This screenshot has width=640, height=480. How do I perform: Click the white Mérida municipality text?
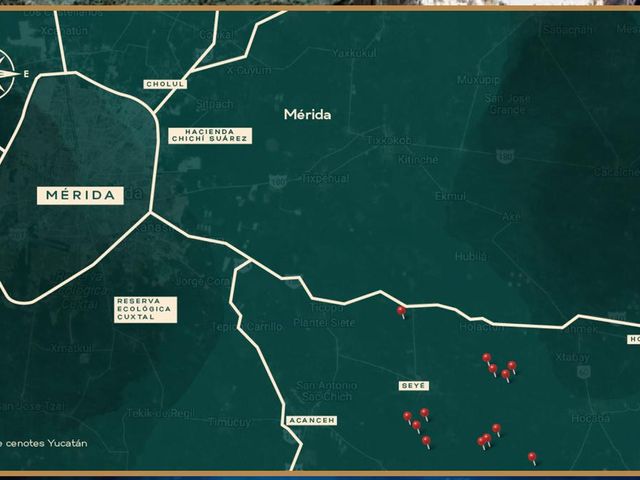tap(307, 115)
